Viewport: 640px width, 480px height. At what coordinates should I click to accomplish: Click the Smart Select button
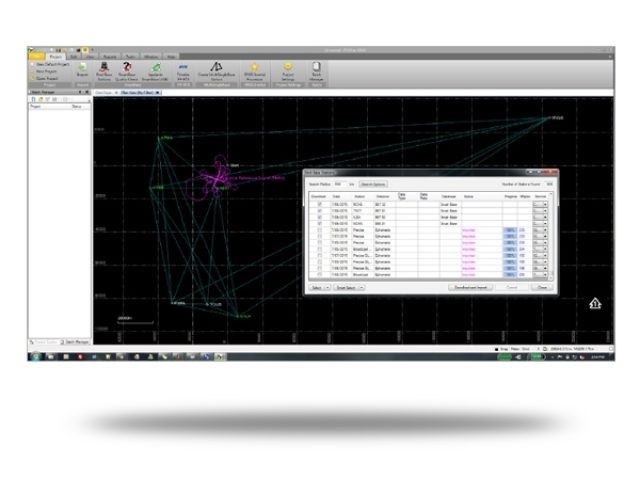tap(346, 288)
